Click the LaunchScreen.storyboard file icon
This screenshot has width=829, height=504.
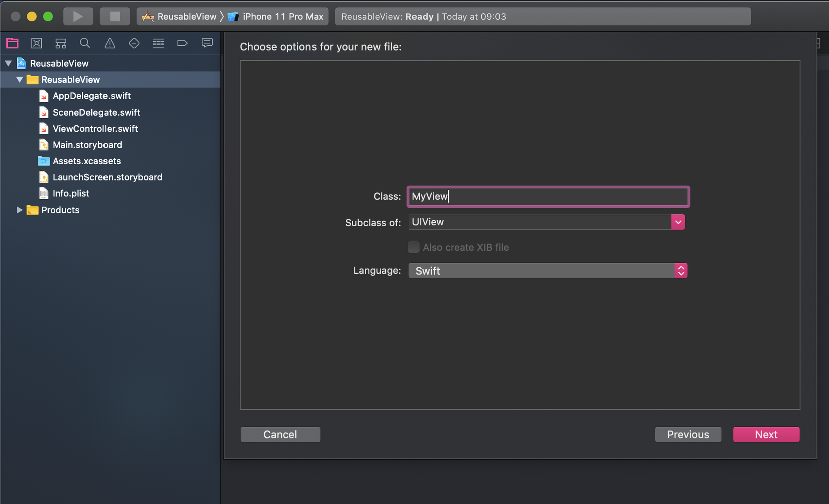click(x=44, y=177)
